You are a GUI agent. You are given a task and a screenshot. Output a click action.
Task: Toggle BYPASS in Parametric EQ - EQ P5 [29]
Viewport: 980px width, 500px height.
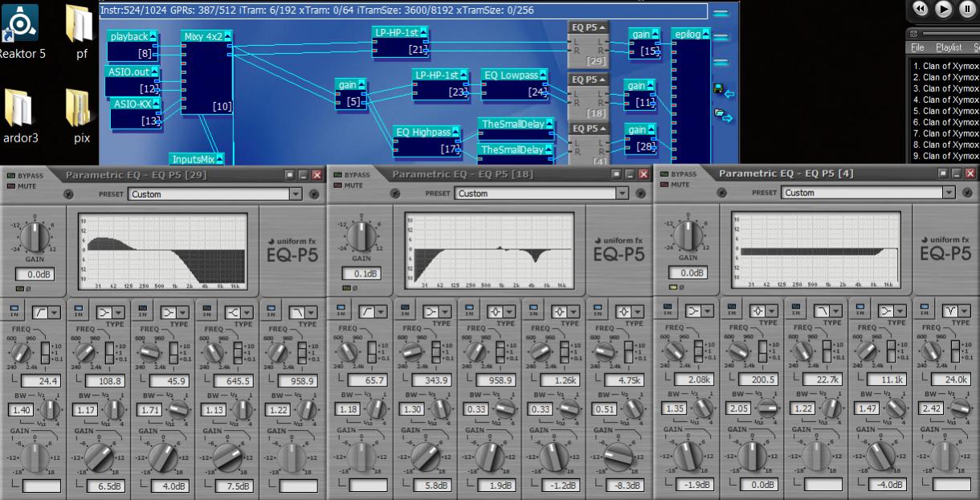coord(11,174)
